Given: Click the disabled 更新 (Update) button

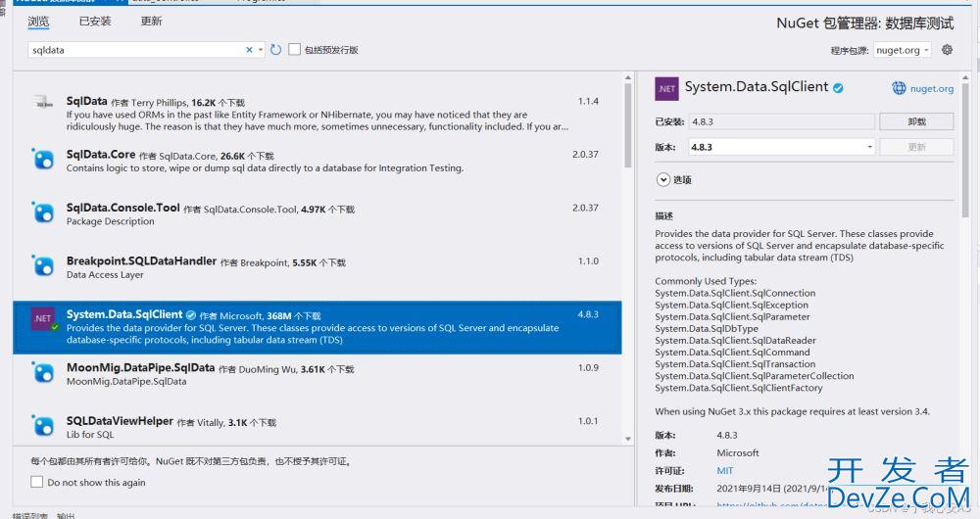Looking at the screenshot, I should tap(916, 148).
